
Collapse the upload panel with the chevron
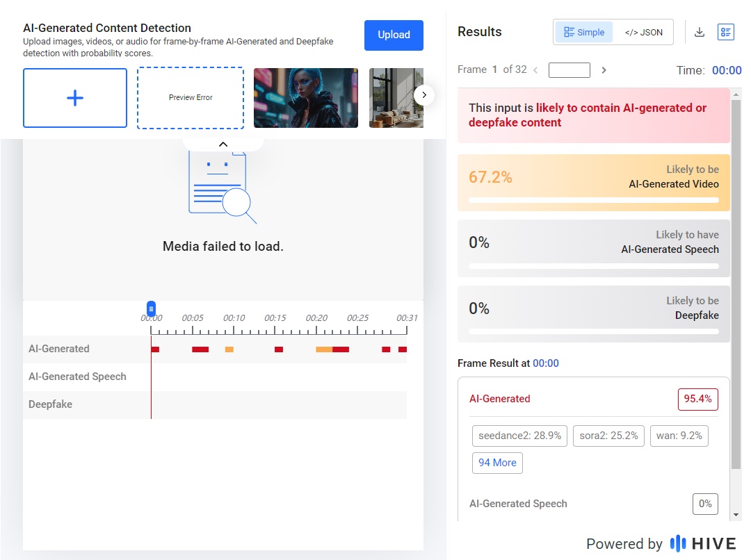[x=223, y=145]
